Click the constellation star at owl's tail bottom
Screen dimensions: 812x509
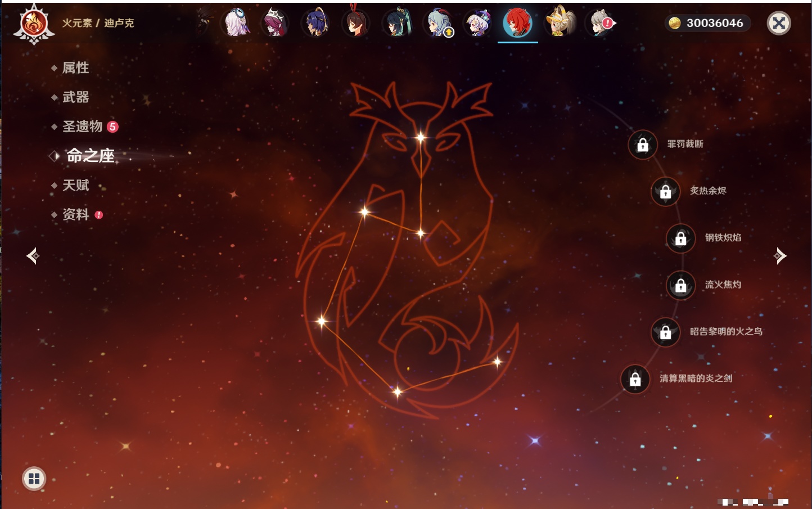(x=397, y=391)
